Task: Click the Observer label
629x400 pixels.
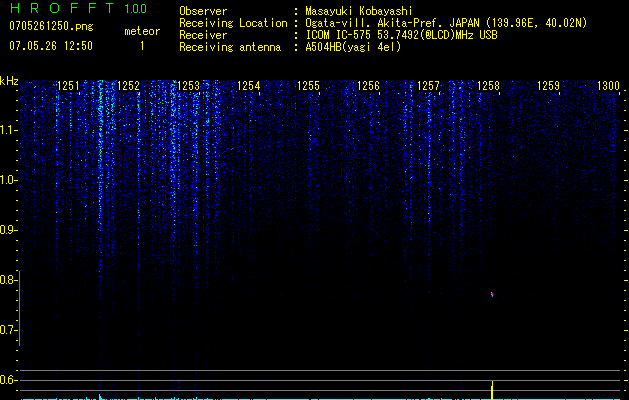Action: click(203, 11)
